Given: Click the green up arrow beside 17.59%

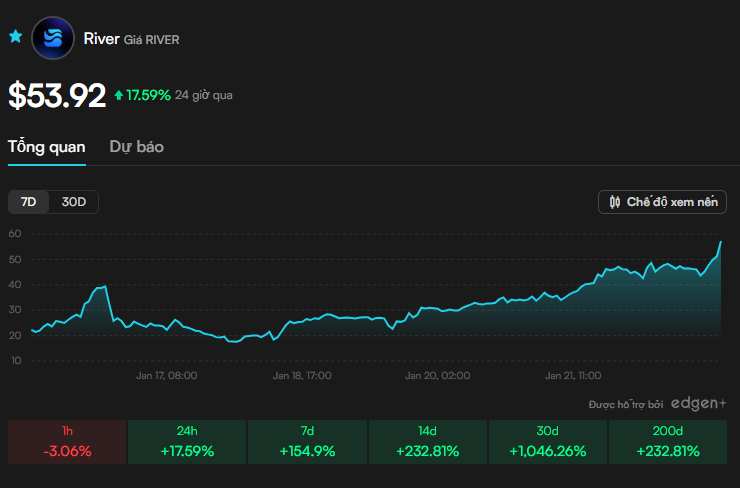Looking at the screenshot, I should (119, 95).
